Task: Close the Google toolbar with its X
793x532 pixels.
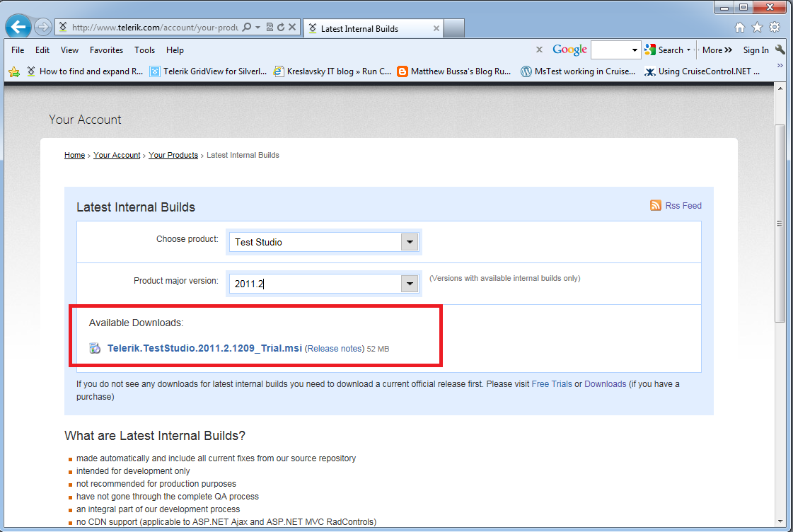Action: click(x=539, y=50)
